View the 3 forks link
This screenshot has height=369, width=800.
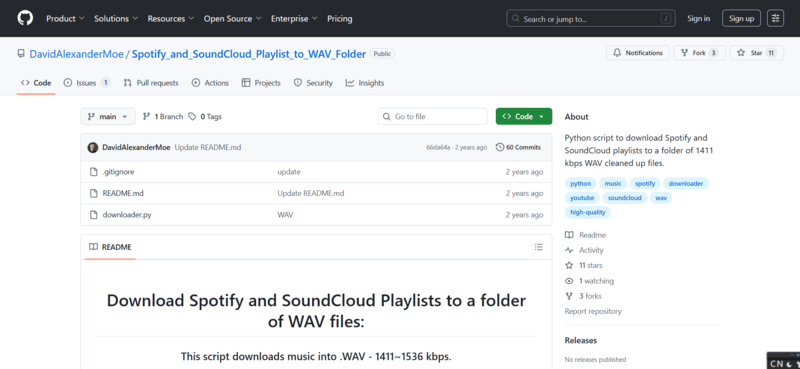coord(583,296)
